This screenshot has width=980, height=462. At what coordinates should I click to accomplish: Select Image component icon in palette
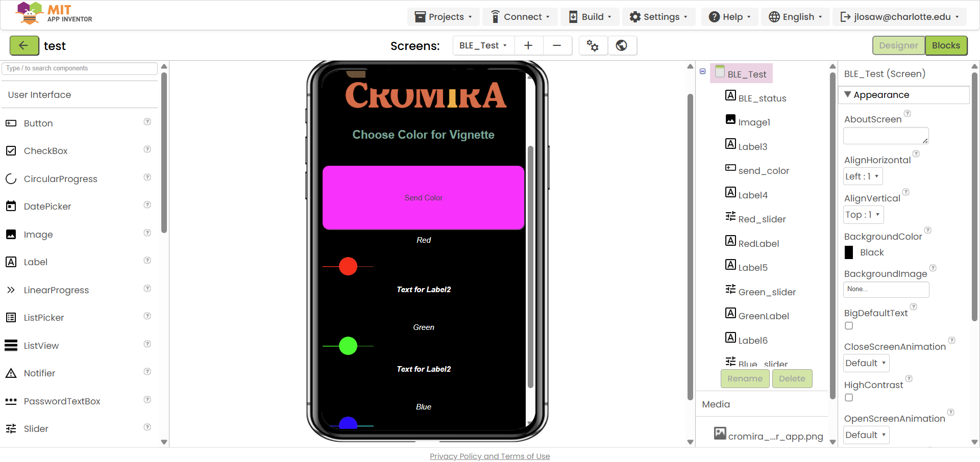coord(11,234)
